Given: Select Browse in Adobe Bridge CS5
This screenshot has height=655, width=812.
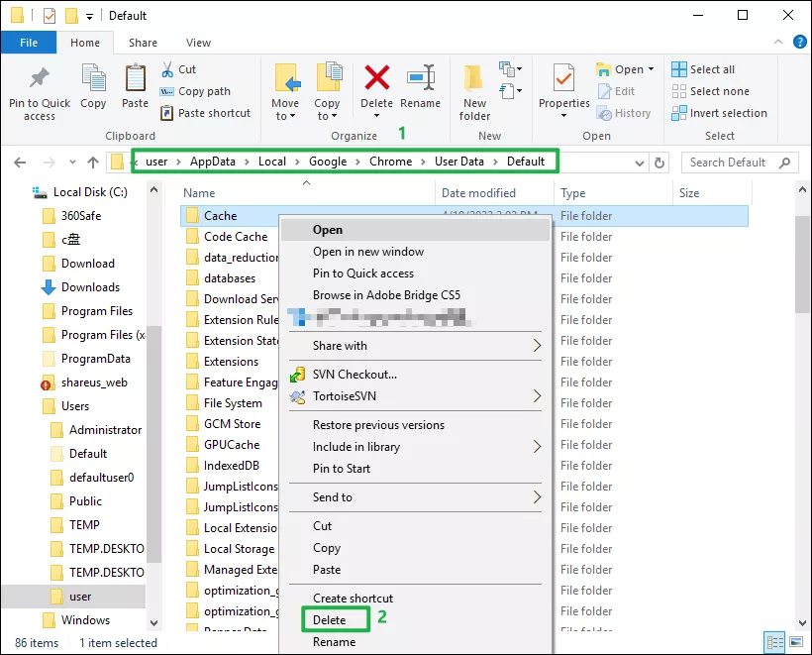Looking at the screenshot, I should click(x=415, y=295).
